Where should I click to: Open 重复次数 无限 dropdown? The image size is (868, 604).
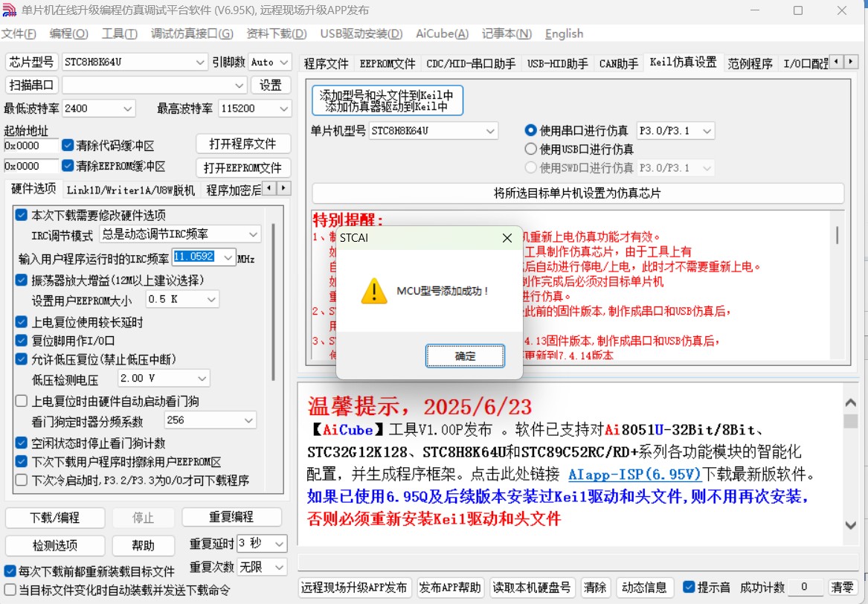(262, 567)
